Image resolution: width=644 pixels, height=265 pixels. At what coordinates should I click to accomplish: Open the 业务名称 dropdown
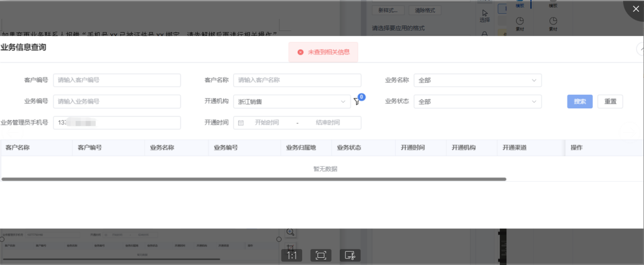click(477, 80)
